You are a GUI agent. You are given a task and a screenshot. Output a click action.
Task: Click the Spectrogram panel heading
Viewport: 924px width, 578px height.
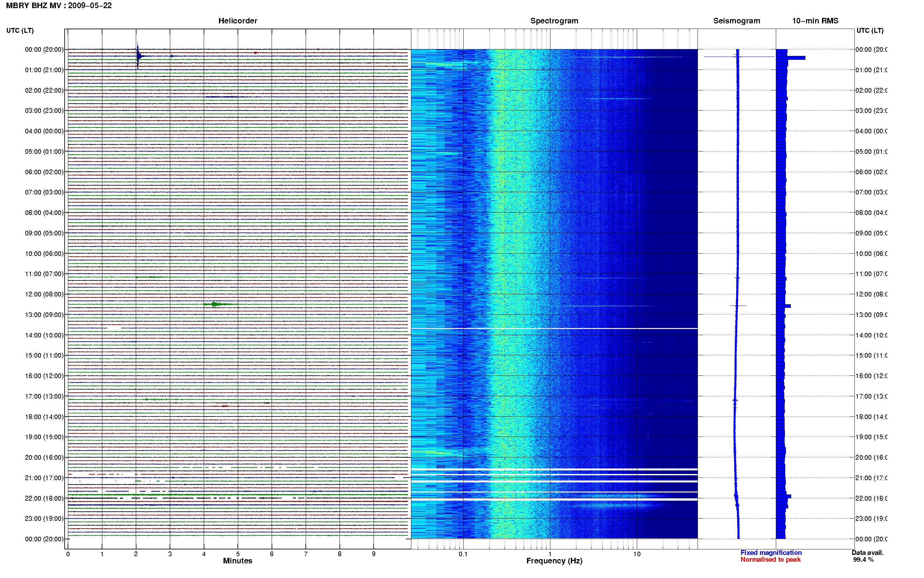point(554,21)
